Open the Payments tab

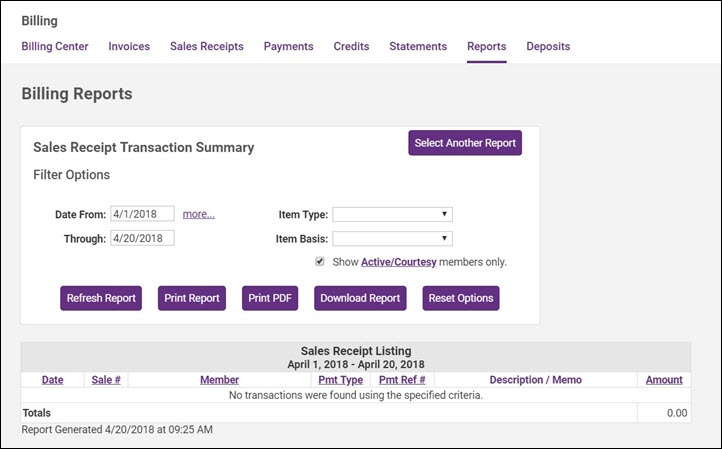coord(288,46)
